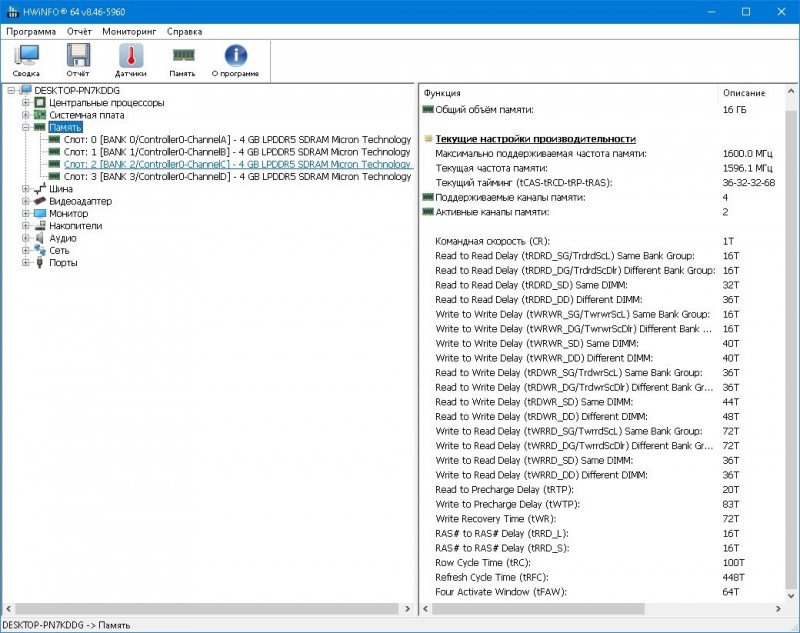Image resolution: width=800 pixels, height=633 pixels.
Task: Click right pane vertical scrollbar up arrow
Action: tap(791, 91)
